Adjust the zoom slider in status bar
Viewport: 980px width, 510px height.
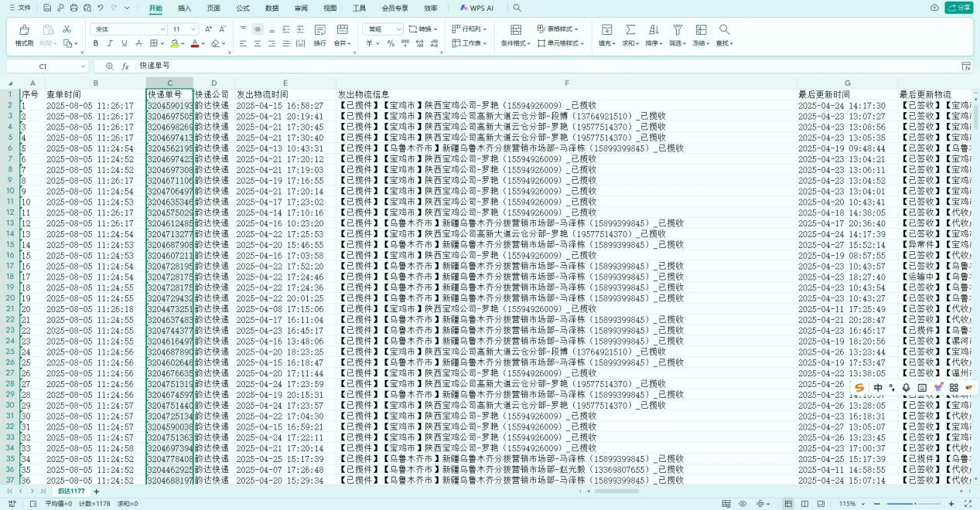point(915,504)
